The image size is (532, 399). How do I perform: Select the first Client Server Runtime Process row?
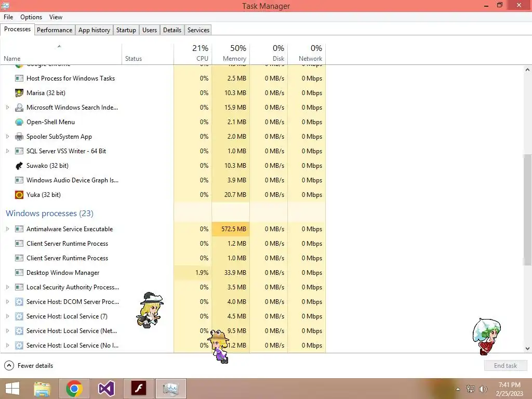click(163, 244)
